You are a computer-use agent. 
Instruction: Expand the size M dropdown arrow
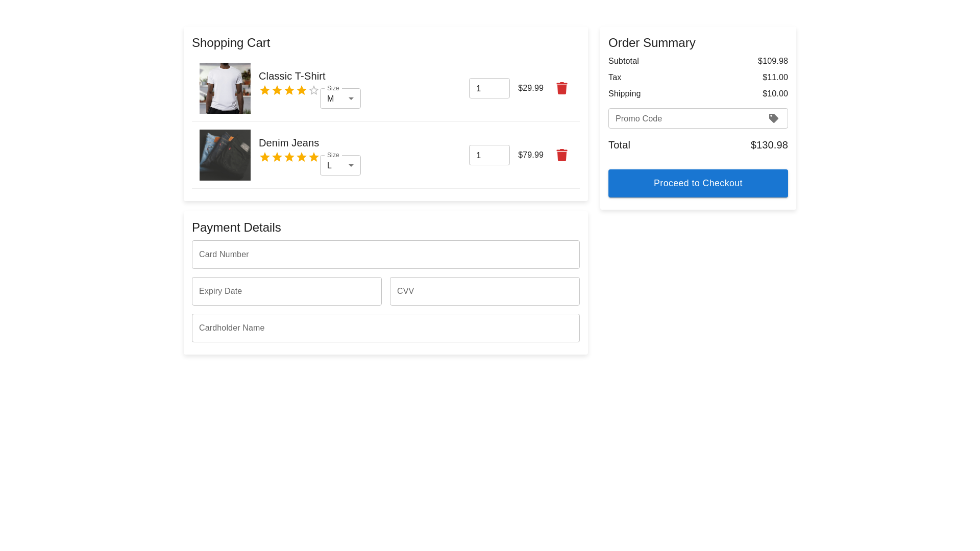pyautogui.click(x=351, y=98)
